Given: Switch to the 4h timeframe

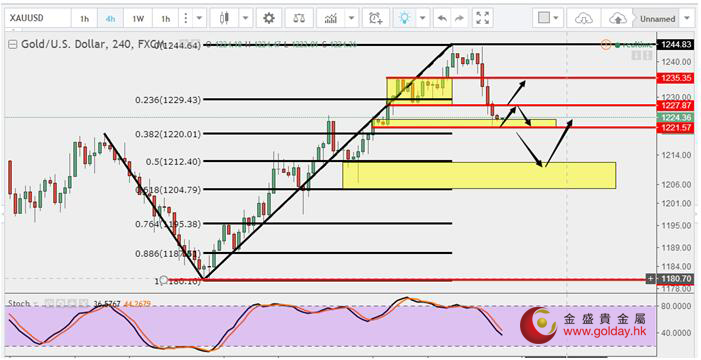Looking at the screenshot, I should point(110,19).
